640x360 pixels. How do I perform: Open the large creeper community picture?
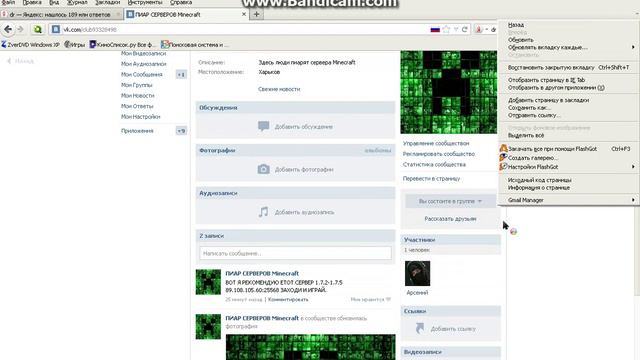point(449,92)
